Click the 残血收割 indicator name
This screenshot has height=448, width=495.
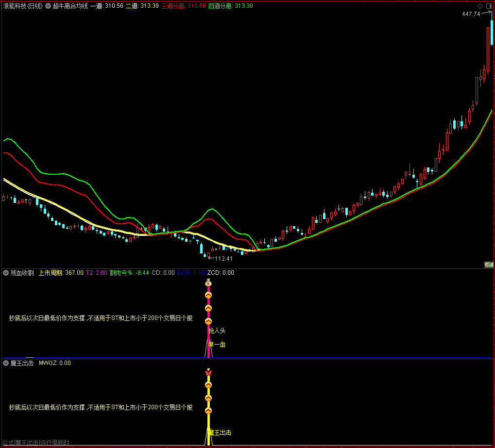[22, 273]
